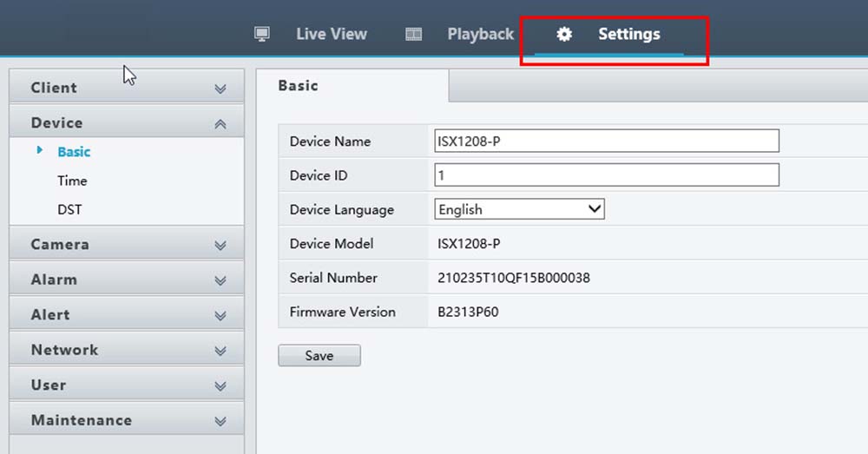This screenshot has width=868, height=454.
Task: Click the Settings gear icon
Action: (x=564, y=35)
